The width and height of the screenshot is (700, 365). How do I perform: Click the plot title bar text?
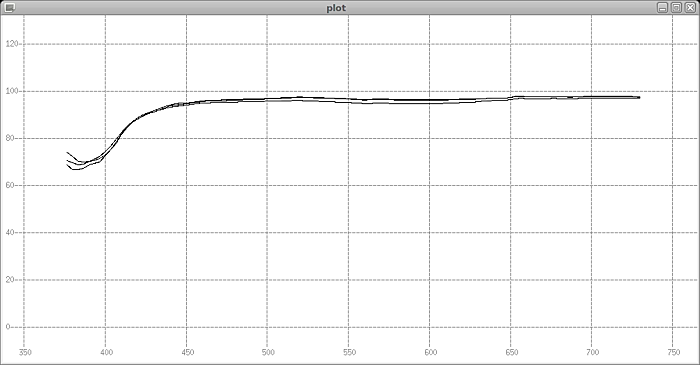tap(336, 8)
